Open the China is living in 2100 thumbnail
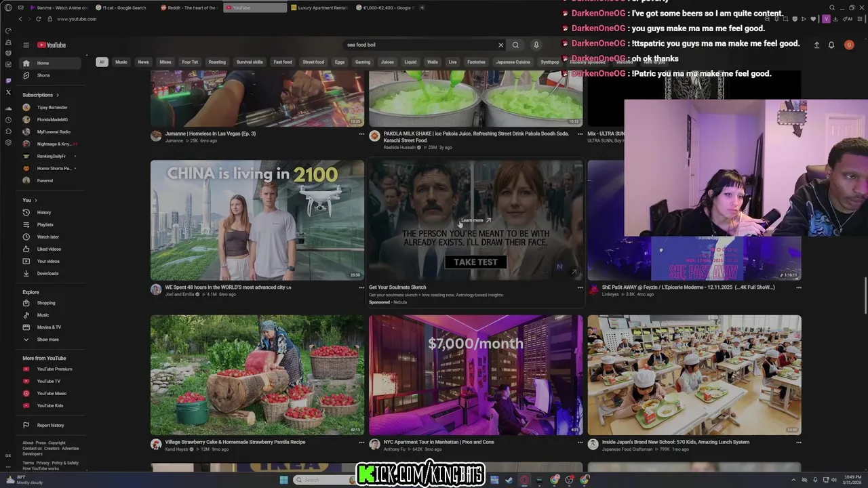This screenshot has width=868, height=488. click(257, 220)
